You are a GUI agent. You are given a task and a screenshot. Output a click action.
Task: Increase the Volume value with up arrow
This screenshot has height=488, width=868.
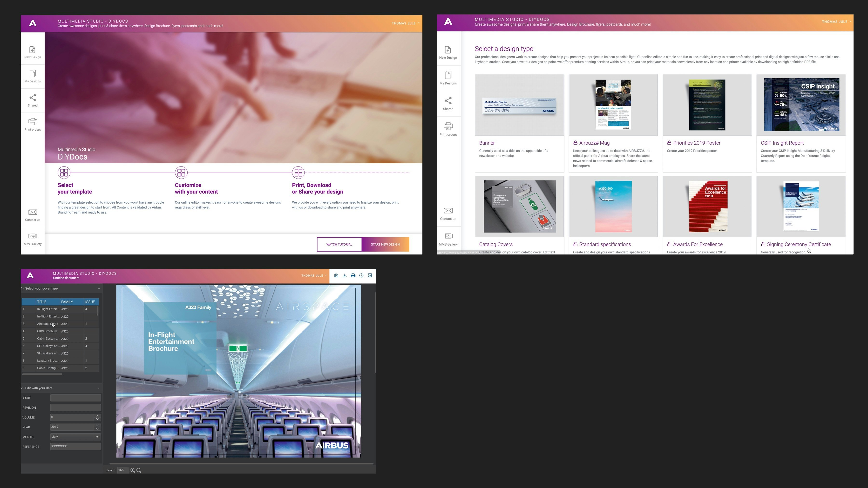point(97,416)
